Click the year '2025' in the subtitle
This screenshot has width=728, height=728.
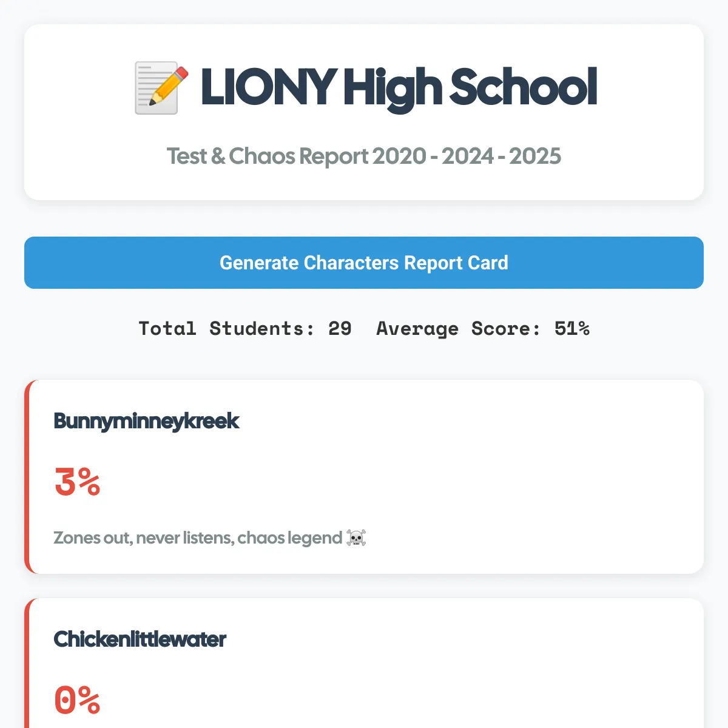pyautogui.click(x=535, y=156)
